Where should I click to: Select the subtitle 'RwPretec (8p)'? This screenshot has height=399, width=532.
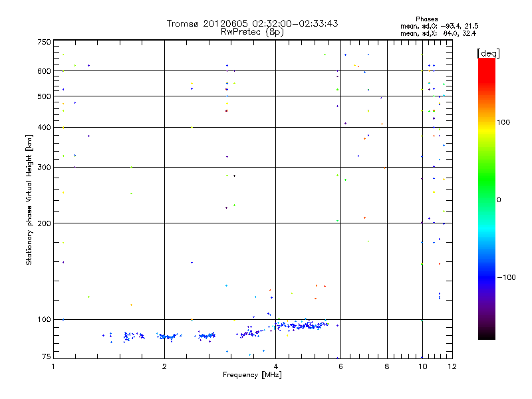[252, 32]
